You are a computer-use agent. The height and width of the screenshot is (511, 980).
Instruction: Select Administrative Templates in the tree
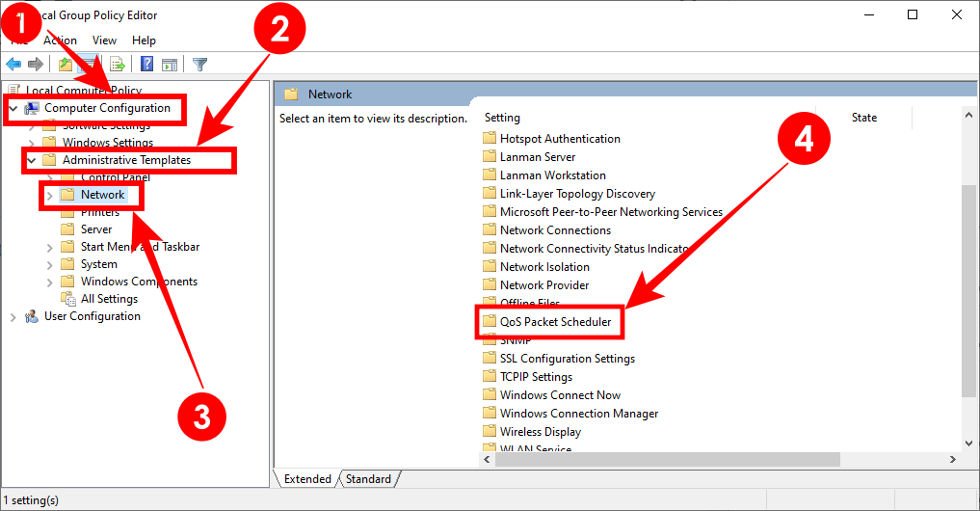(126, 160)
